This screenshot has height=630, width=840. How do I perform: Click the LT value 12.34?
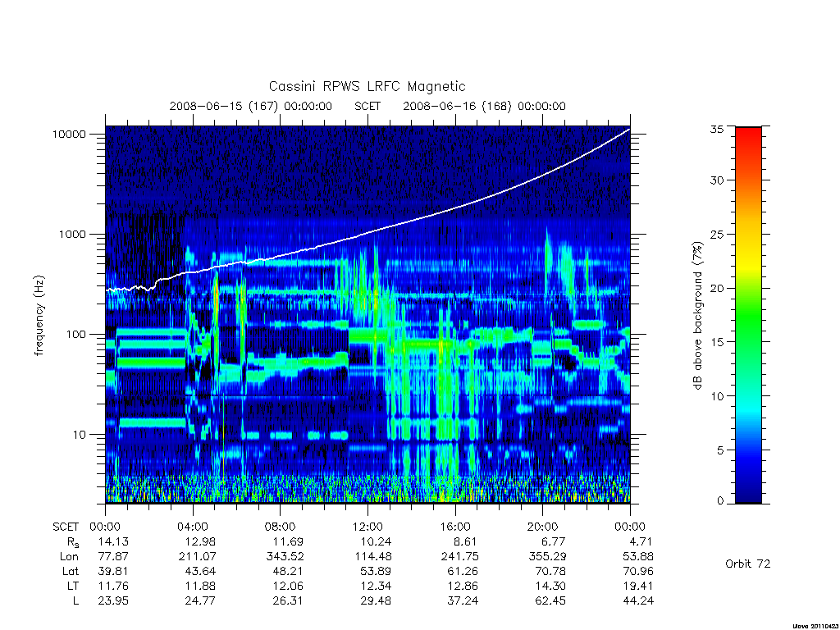[376, 586]
